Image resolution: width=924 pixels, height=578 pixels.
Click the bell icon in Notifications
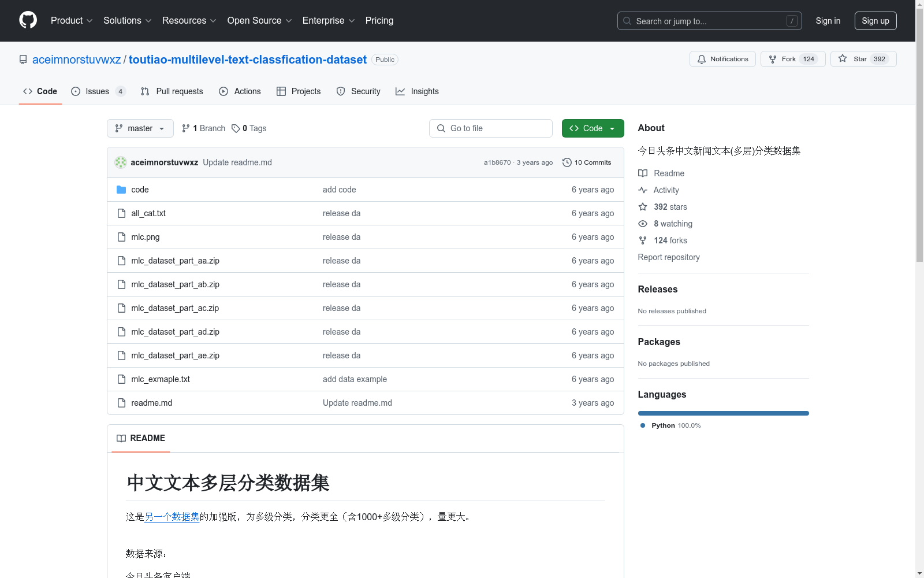tap(702, 59)
